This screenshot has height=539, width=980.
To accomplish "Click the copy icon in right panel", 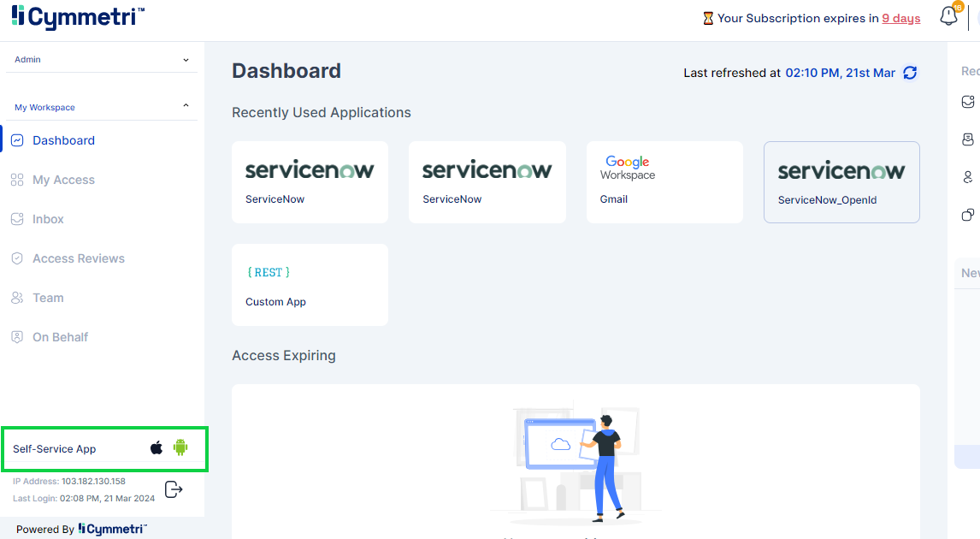I will click(x=968, y=215).
